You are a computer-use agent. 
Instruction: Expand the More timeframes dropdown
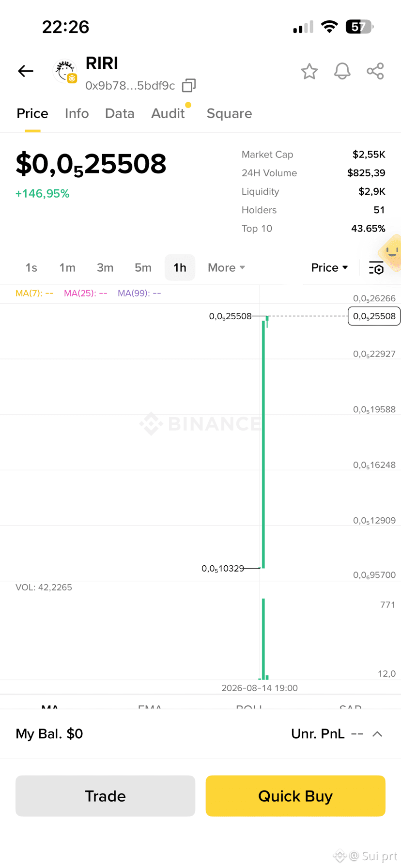226,268
